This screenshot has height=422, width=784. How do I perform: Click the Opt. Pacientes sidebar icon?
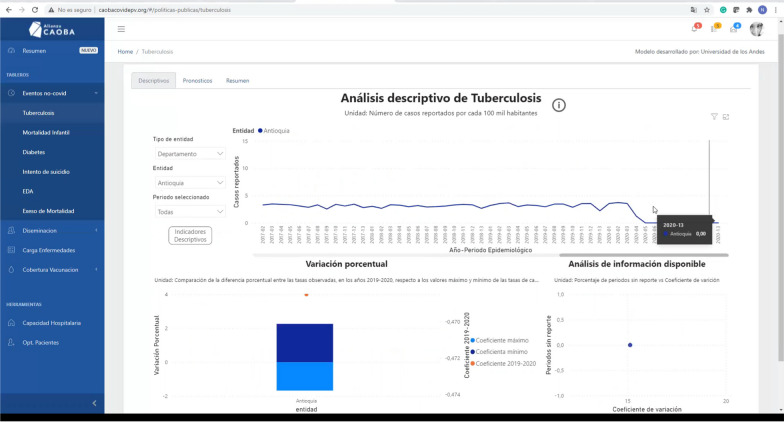[11, 342]
